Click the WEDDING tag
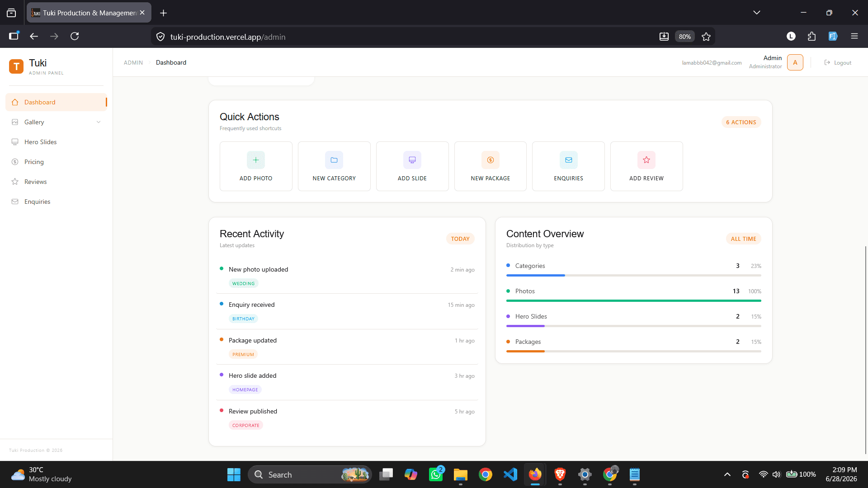The width and height of the screenshot is (868, 488). click(x=243, y=283)
